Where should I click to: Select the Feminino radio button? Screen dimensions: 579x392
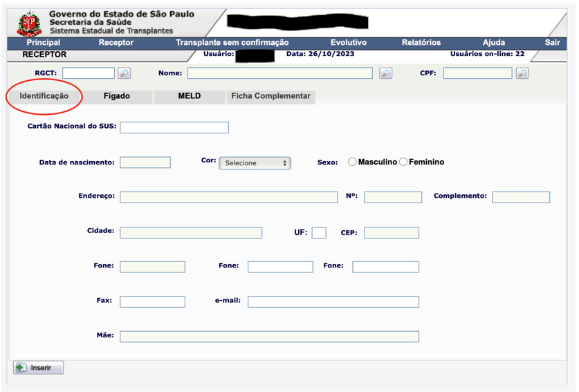(x=403, y=162)
